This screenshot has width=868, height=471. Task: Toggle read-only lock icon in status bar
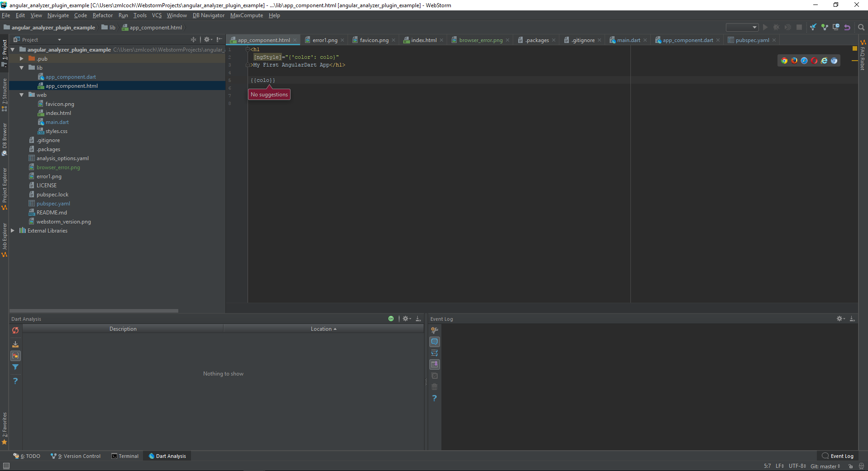coord(850,466)
